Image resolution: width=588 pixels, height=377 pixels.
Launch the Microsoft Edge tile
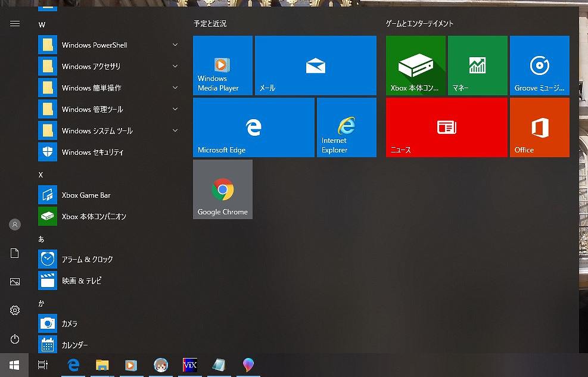pyautogui.click(x=254, y=127)
